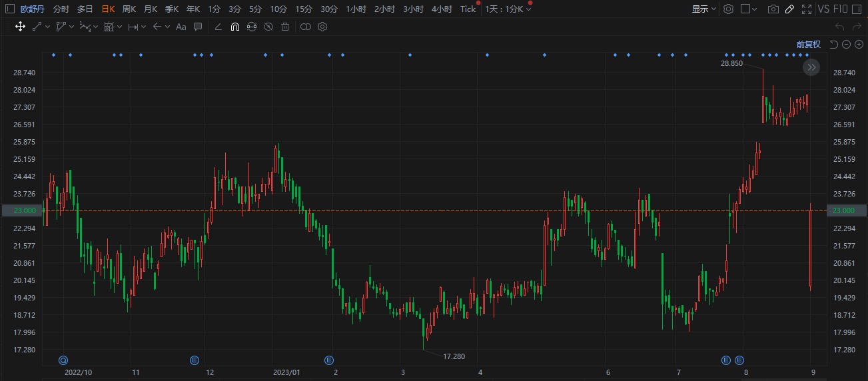The width and height of the screenshot is (868, 381).
Task: Switch to 周K weekly chart tab
Action: pos(129,9)
